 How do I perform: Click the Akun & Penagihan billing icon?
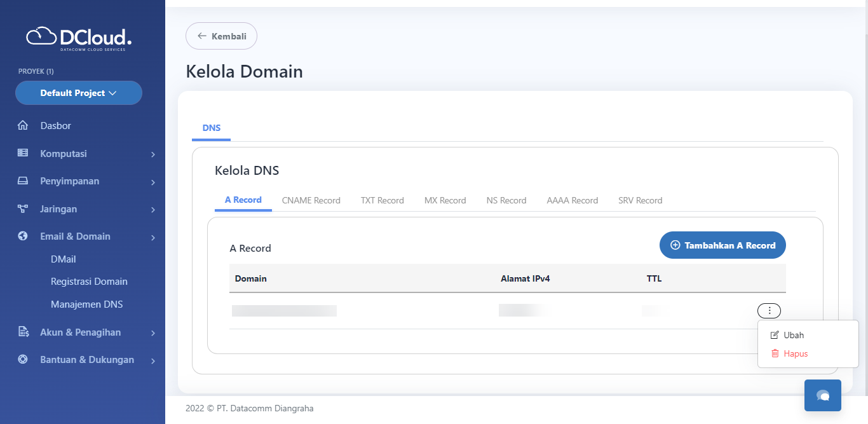[x=23, y=332]
